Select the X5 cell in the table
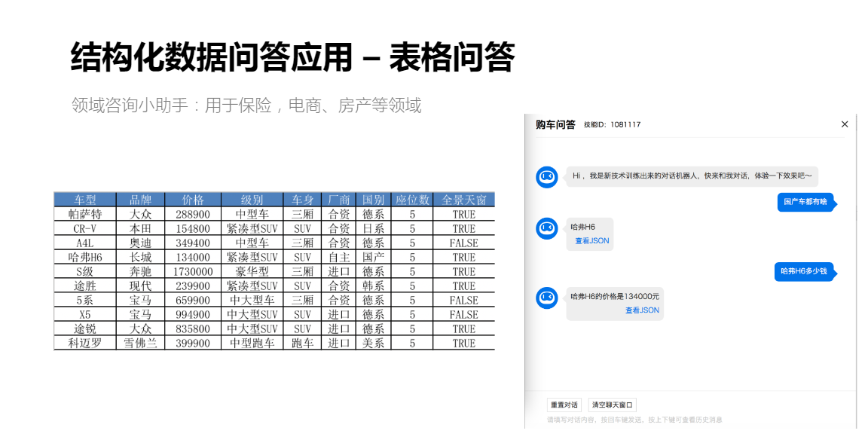Viewport: 868px width, 443px height. tap(85, 314)
